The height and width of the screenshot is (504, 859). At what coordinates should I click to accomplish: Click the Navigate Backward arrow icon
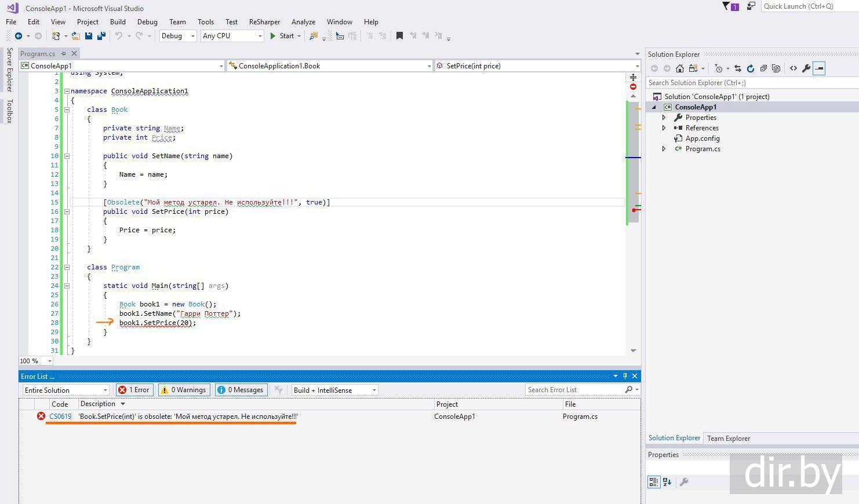[x=19, y=36]
